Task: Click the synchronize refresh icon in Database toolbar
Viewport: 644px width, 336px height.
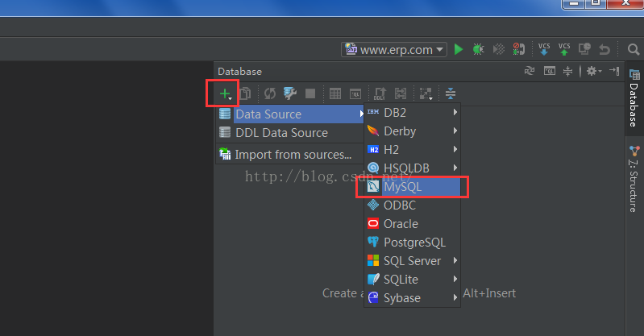Action: coord(270,93)
